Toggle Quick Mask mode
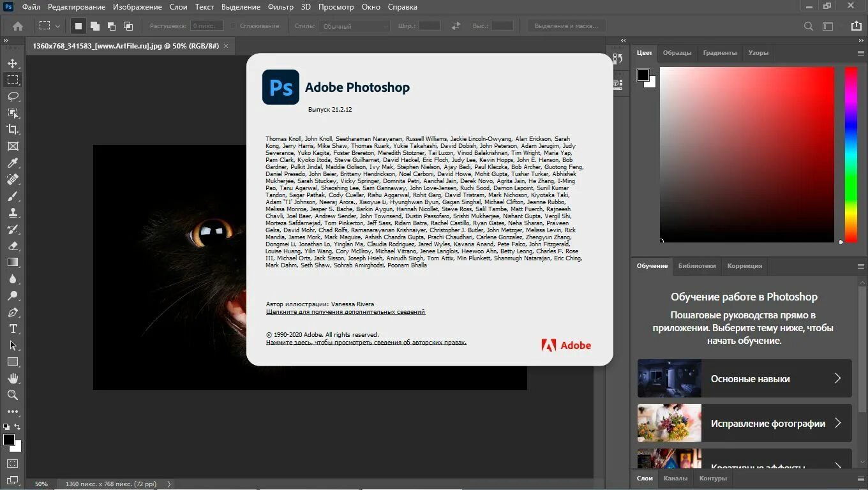 [13, 464]
